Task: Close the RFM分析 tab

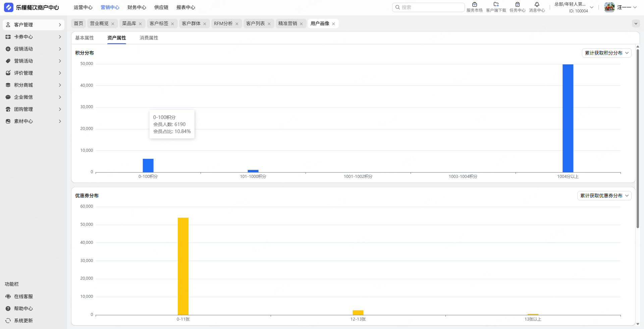Action: point(237,24)
